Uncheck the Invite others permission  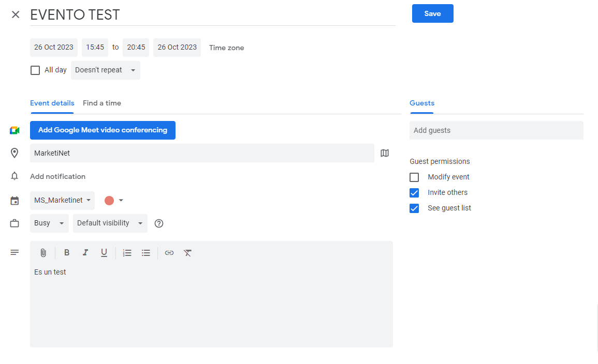coord(414,193)
